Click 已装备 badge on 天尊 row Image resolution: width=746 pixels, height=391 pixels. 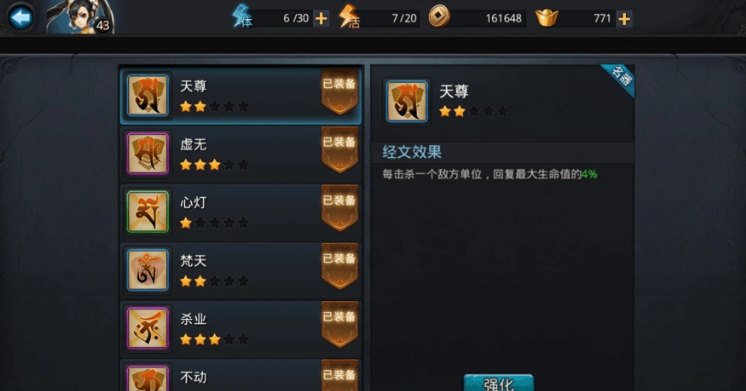click(x=339, y=92)
